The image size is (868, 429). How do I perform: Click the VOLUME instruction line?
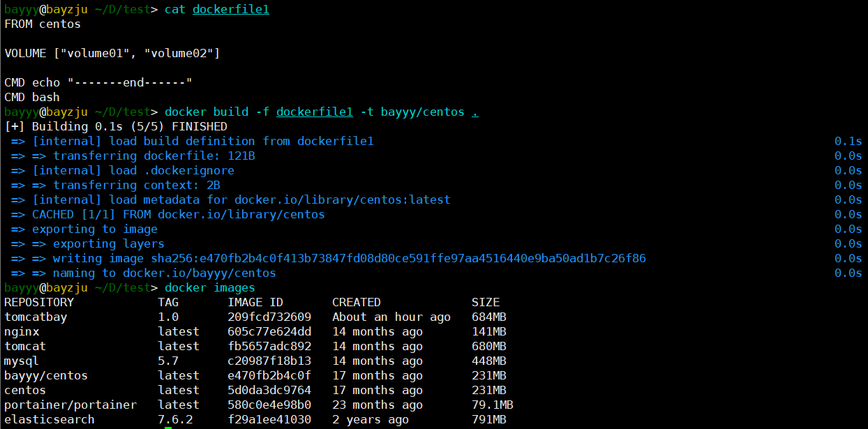point(112,53)
